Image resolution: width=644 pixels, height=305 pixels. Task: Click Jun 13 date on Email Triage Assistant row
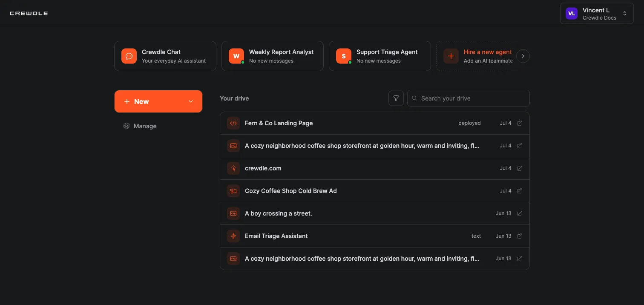coord(503,236)
